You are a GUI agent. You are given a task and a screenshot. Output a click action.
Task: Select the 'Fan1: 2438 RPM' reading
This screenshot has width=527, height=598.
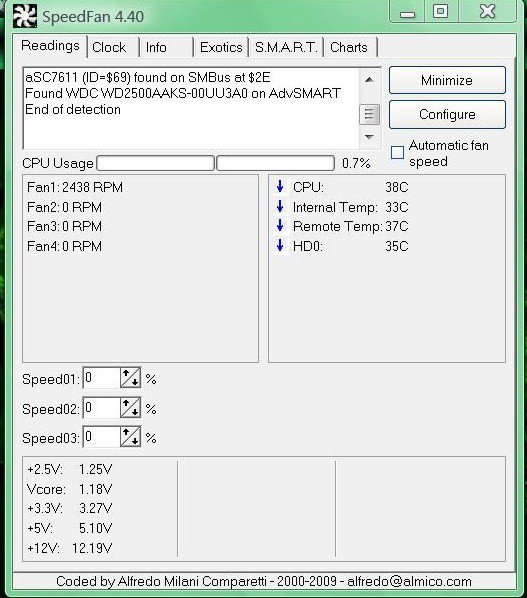(x=75, y=187)
